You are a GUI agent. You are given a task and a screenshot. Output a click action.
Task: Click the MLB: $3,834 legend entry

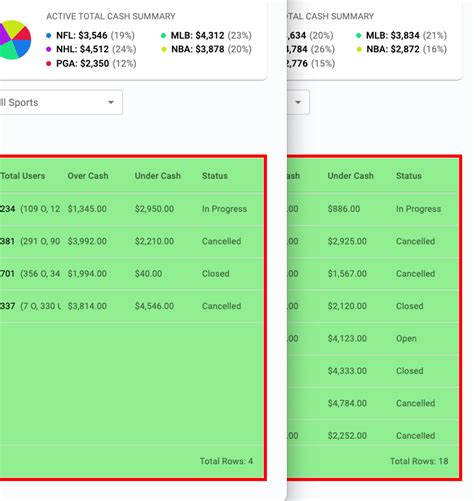(x=401, y=35)
